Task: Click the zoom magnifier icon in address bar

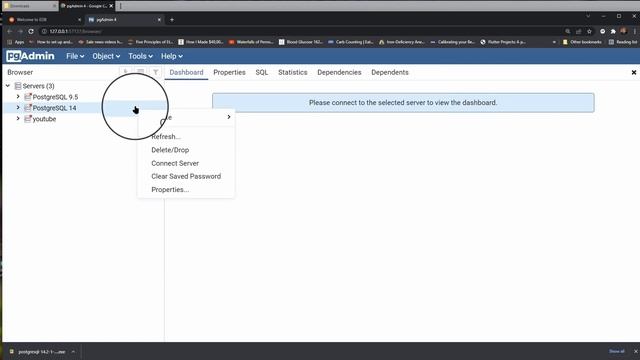Action: pyautogui.click(x=568, y=31)
